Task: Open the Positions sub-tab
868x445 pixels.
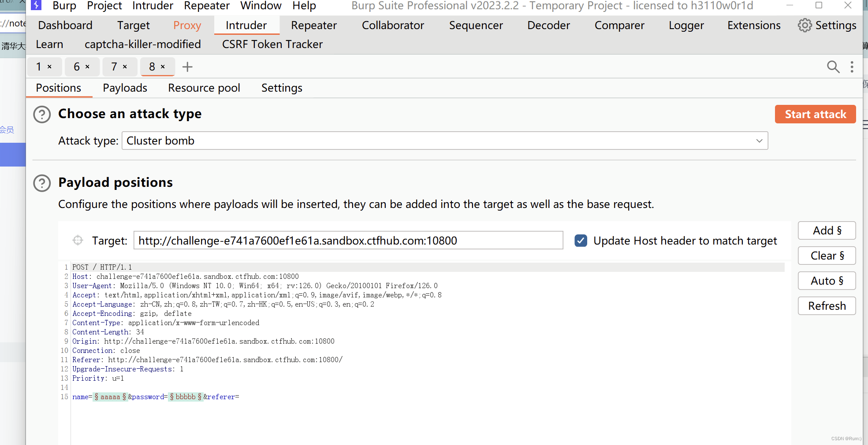Action: (59, 88)
